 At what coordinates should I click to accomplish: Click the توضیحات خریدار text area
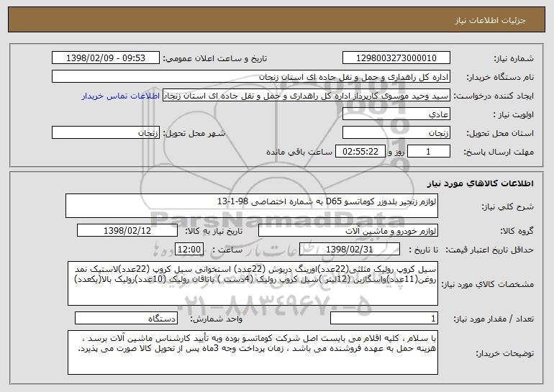click(253, 352)
